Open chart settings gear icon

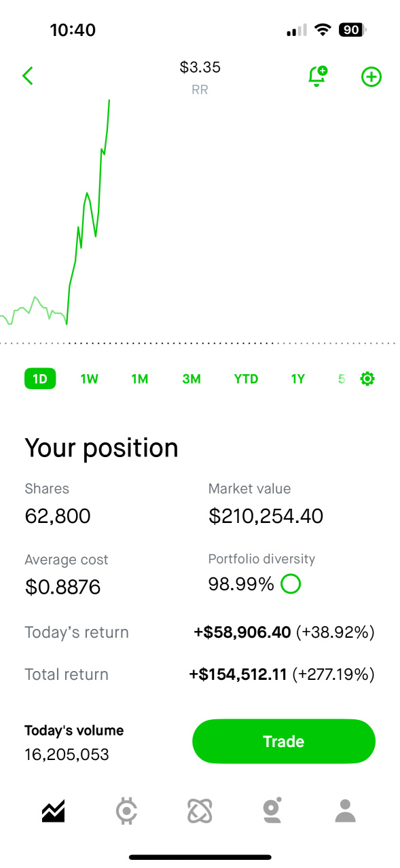pos(367,379)
